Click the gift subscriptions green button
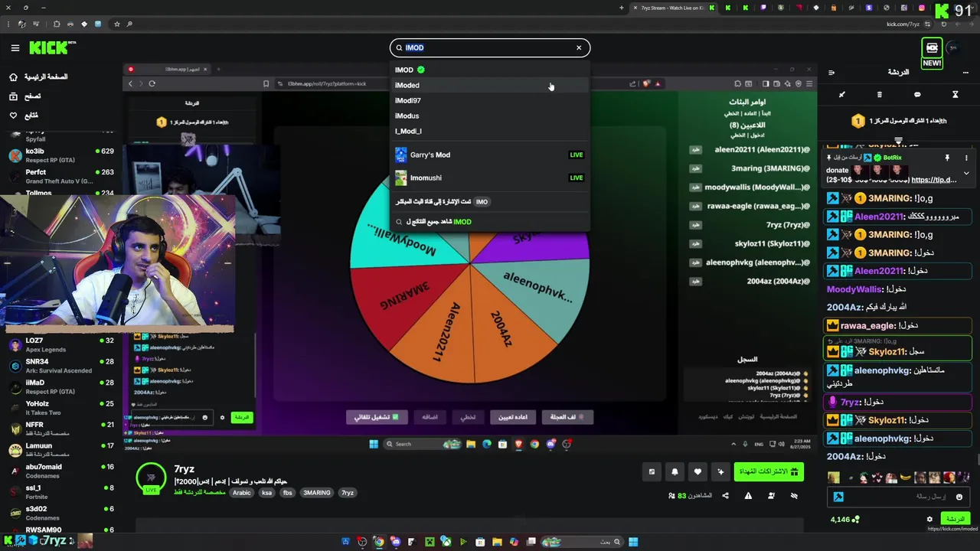This screenshot has height=551, width=980. 769,472
